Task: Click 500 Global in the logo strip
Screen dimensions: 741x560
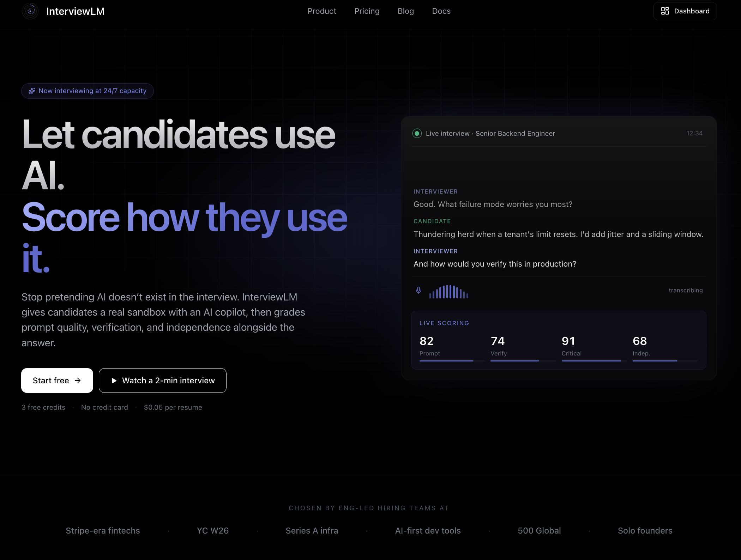Action: tap(539, 531)
